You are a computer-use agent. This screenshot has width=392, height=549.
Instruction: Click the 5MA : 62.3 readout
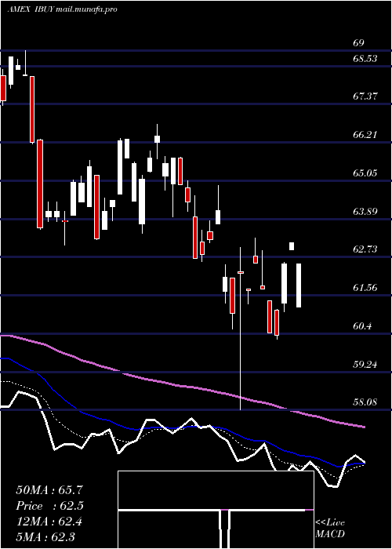[x=45, y=537]
